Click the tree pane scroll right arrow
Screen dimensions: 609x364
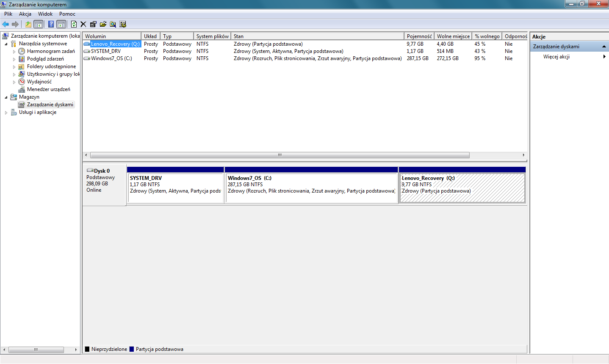(76, 350)
